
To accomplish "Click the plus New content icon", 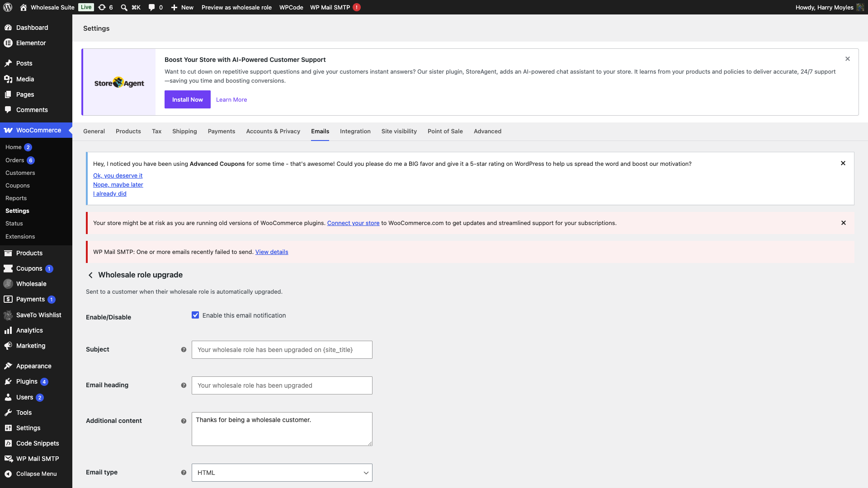I will point(174,7).
